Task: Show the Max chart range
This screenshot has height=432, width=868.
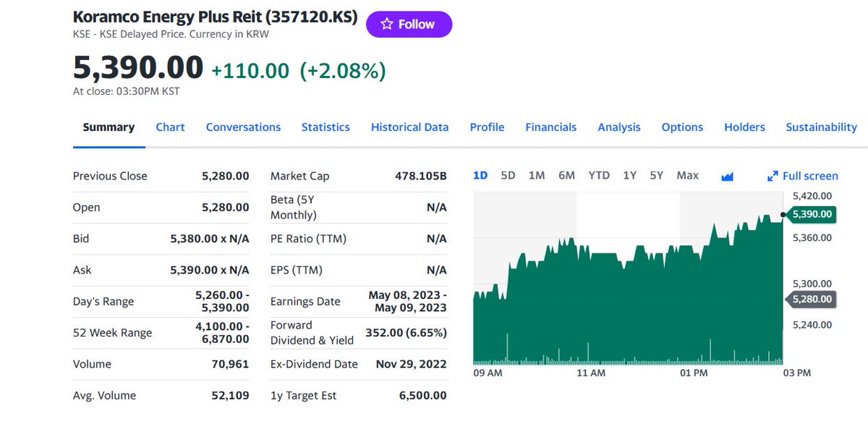Action: pyautogui.click(x=687, y=175)
